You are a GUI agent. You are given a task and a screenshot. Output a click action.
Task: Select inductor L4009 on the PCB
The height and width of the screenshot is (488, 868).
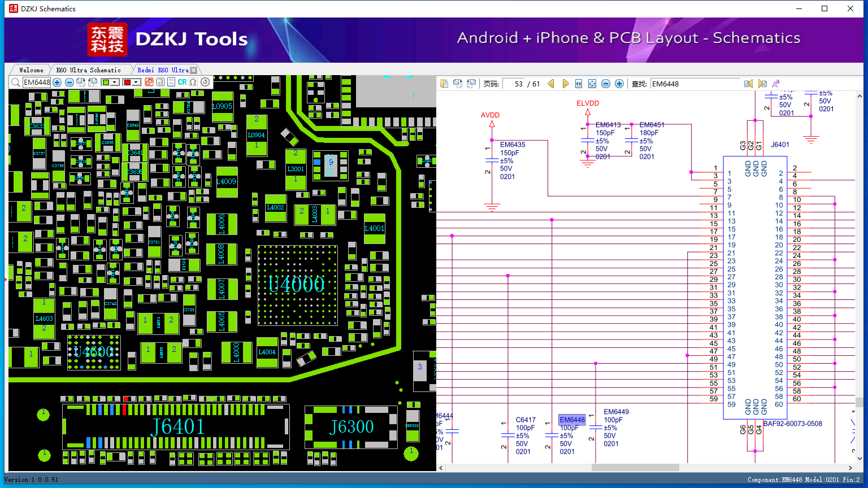click(x=227, y=181)
